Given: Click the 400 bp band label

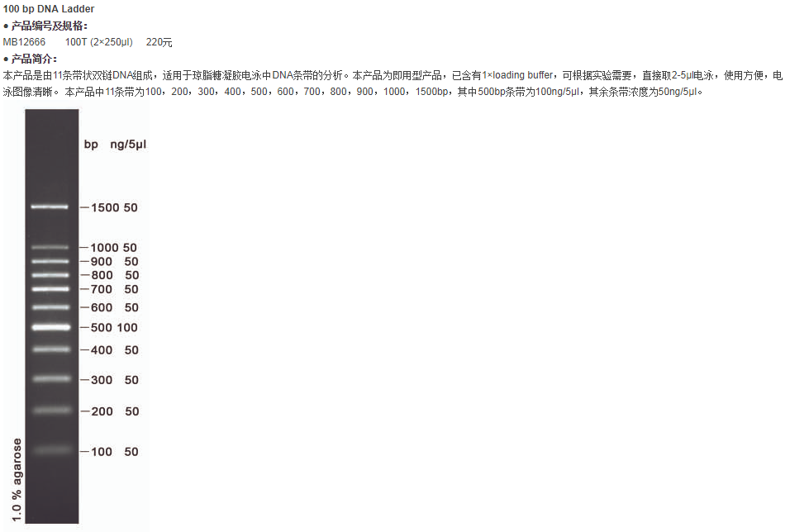Looking at the screenshot, I should click(102, 350).
